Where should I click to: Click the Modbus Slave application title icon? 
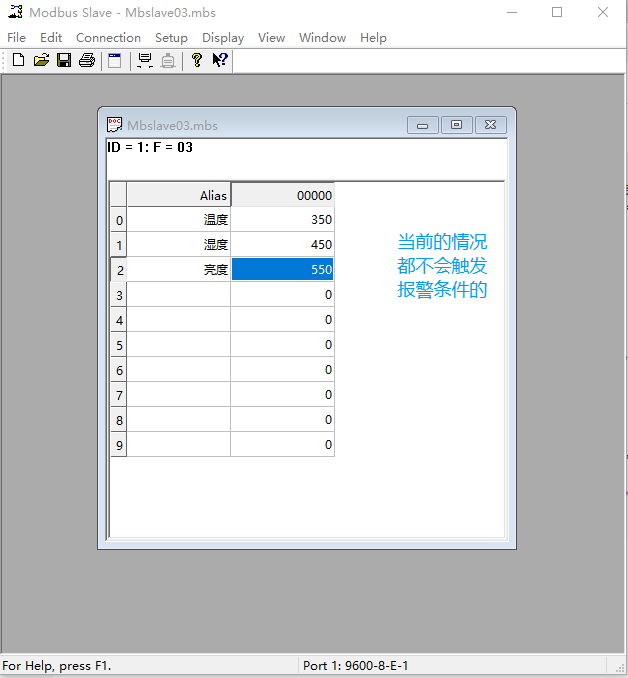16,12
